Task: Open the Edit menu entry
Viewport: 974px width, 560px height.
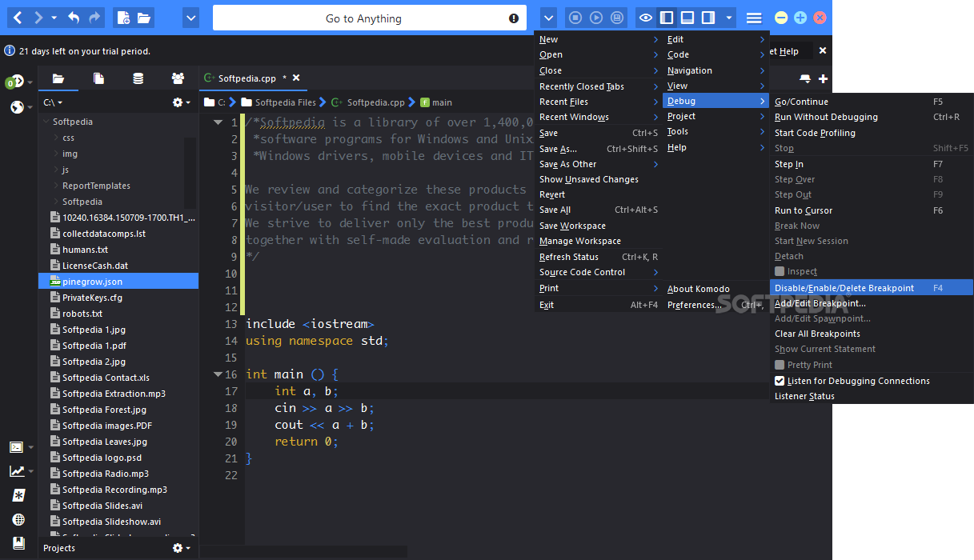Action: point(716,39)
